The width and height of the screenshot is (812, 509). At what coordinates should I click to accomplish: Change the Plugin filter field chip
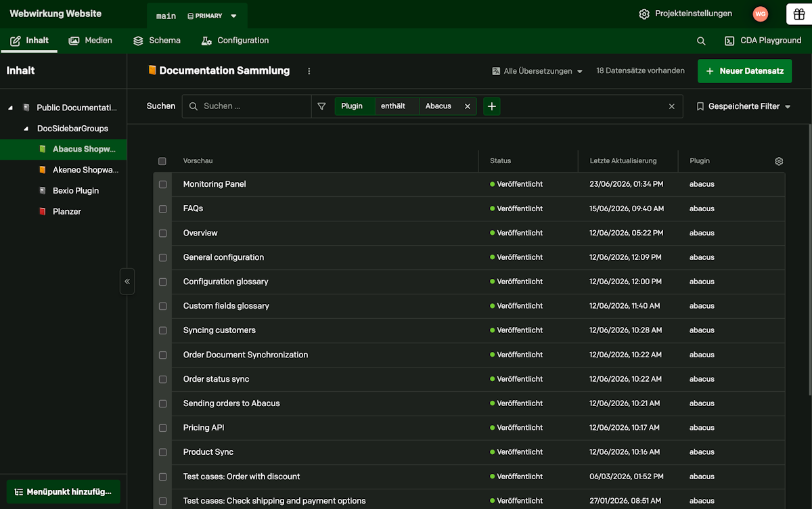coord(355,106)
